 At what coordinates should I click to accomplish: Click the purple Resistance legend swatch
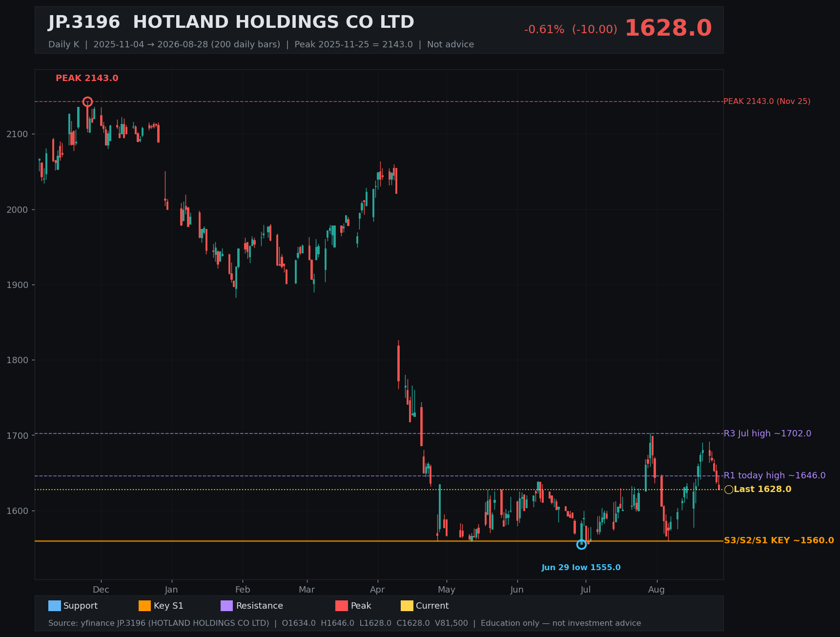(227, 606)
